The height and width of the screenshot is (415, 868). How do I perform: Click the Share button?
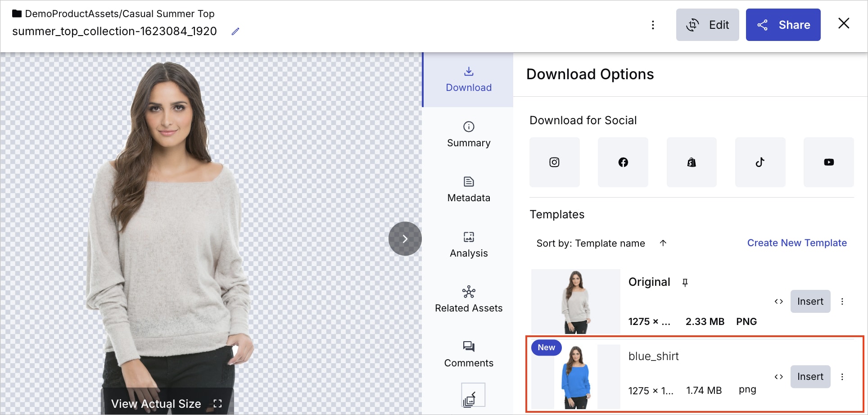click(783, 25)
